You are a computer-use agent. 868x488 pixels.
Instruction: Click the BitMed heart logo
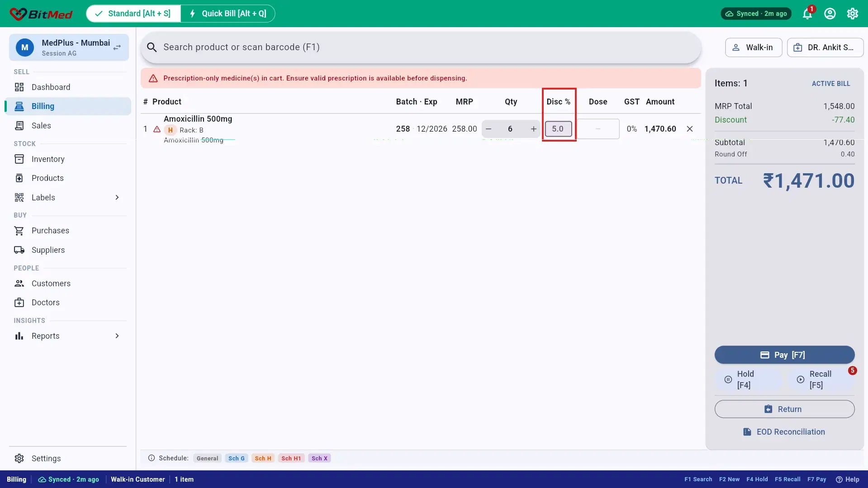coord(18,14)
